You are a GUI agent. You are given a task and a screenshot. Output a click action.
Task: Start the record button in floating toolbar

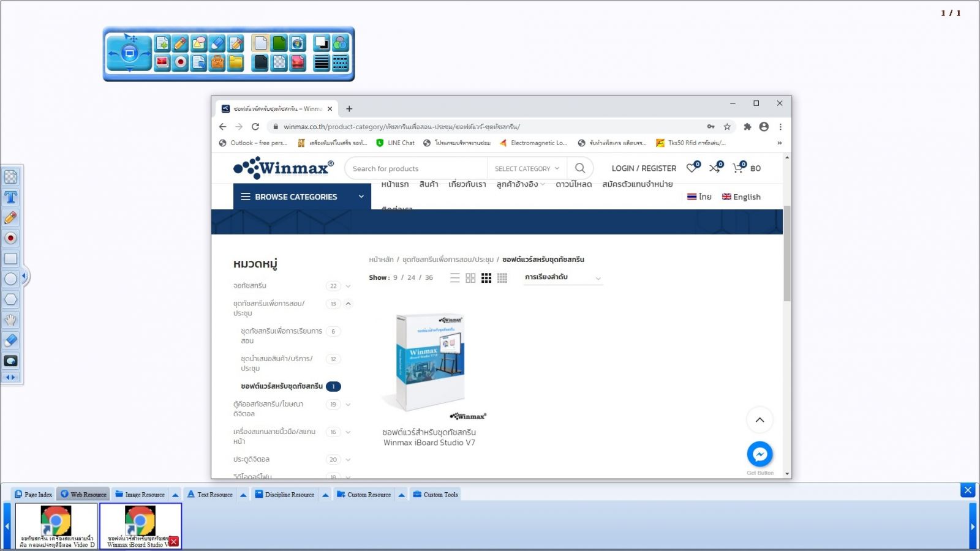(x=181, y=62)
